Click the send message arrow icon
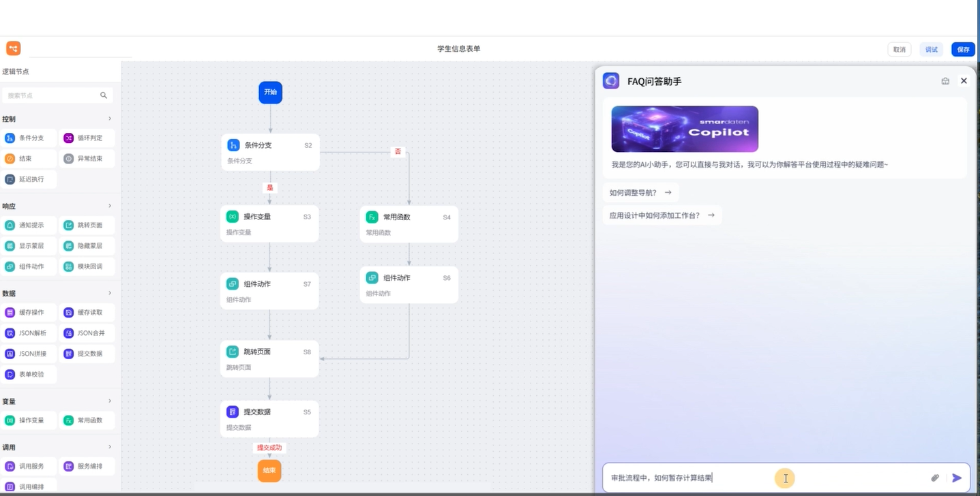Image resolution: width=980 pixels, height=496 pixels. 957,478
